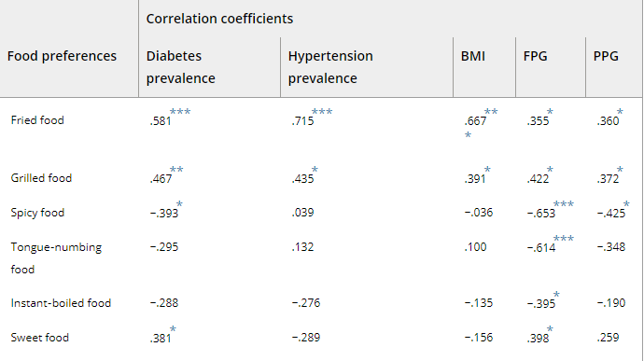Click the Sweet food row label

pos(39,338)
